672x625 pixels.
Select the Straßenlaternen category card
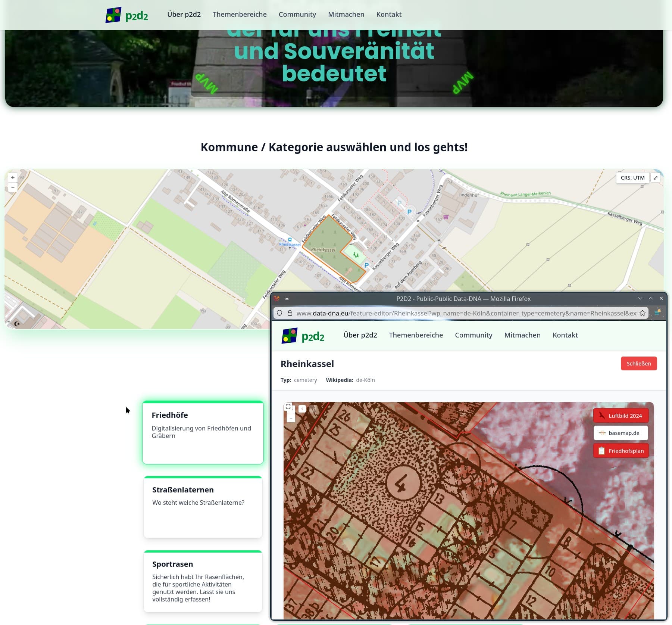[203, 507]
